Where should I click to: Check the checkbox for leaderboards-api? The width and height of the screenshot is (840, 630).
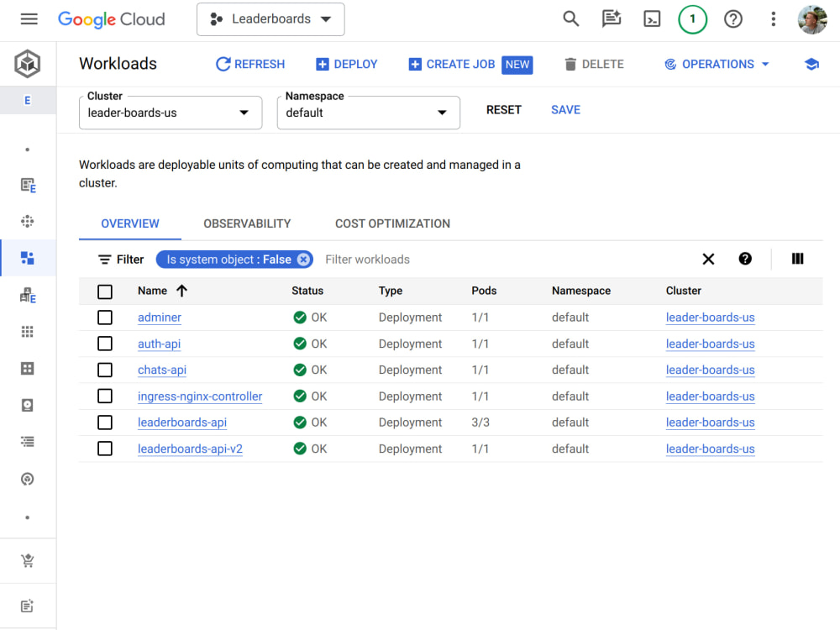[x=105, y=423]
